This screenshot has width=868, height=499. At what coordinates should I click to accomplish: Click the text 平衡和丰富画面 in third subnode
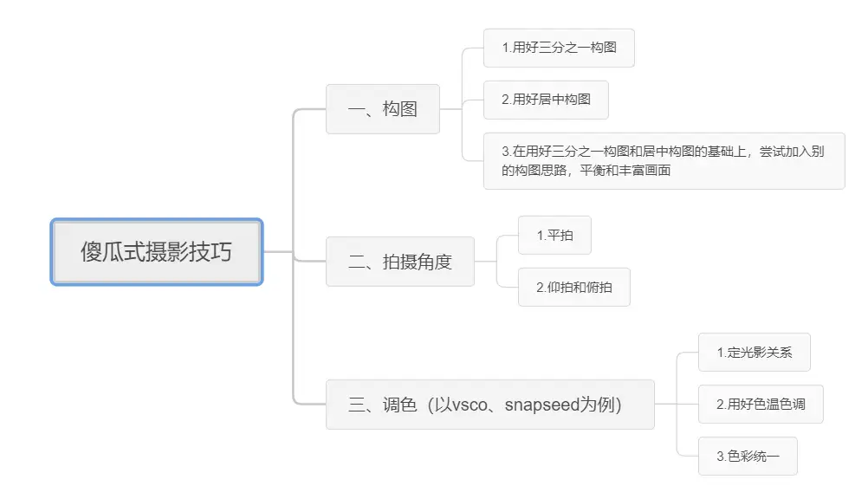pos(625,171)
